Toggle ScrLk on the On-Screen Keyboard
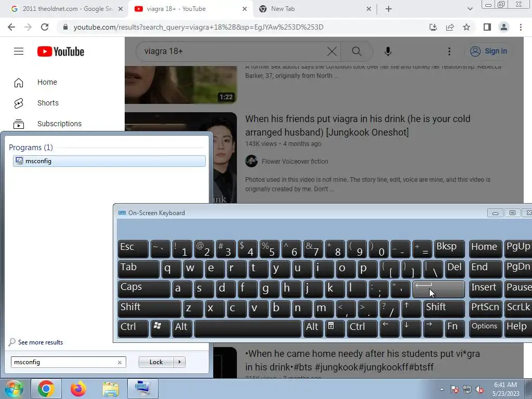The height and width of the screenshot is (399, 532). click(x=518, y=309)
